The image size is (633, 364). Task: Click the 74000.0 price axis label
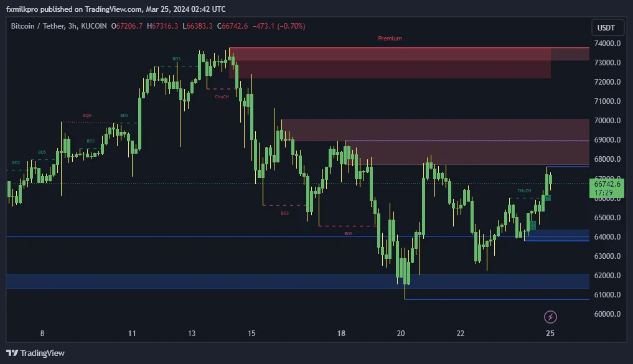pos(607,43)
